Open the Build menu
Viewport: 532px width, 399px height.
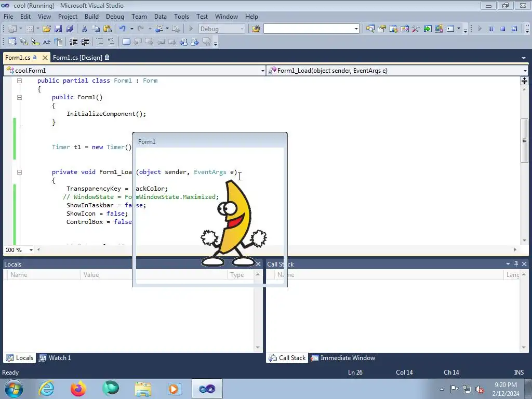click(91, 17)
